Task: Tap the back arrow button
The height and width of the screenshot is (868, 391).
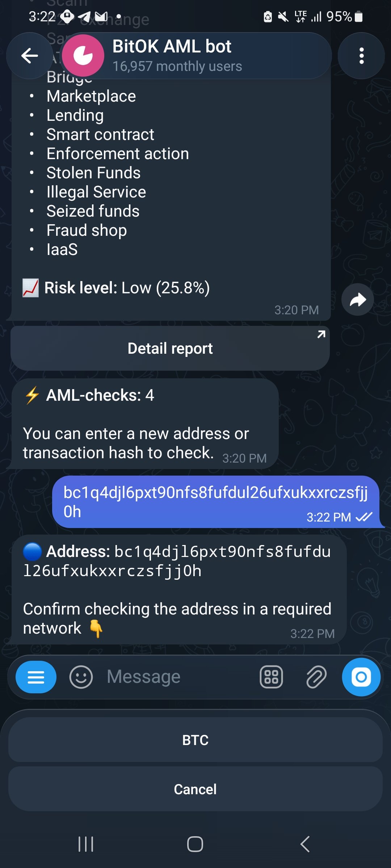Action: tap(30, 56)
